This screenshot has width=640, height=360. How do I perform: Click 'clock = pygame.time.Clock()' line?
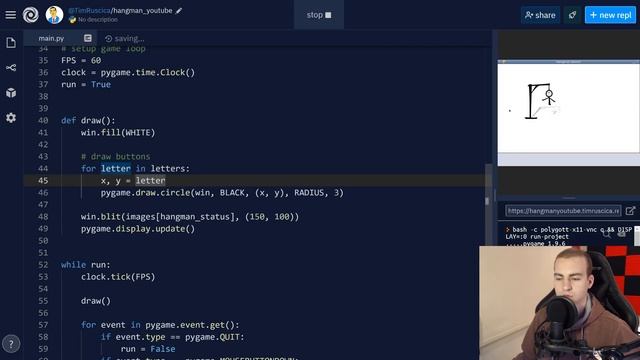click(128, 72)
